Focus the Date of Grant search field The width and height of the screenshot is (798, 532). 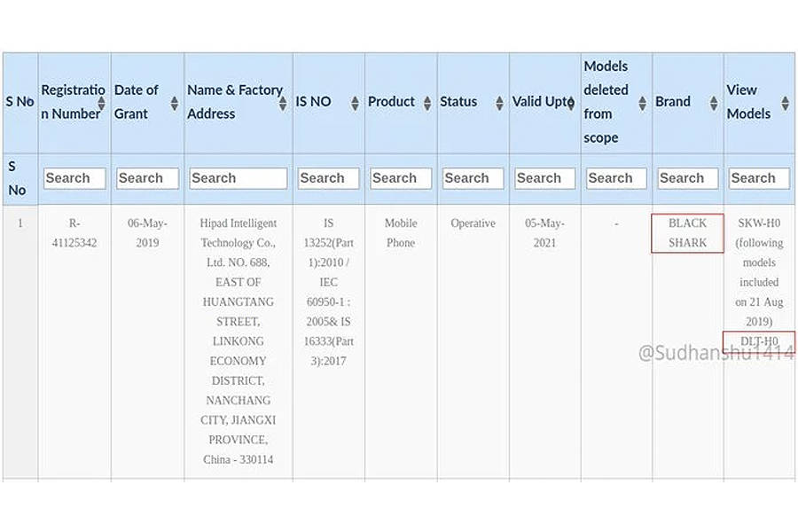[147, 178]
